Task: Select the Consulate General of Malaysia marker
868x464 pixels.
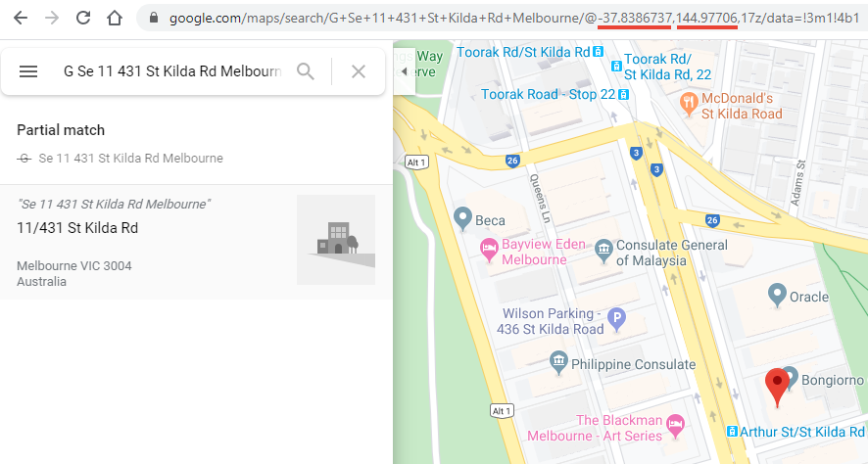Action: pyautogui.click(x=603, y=252)
